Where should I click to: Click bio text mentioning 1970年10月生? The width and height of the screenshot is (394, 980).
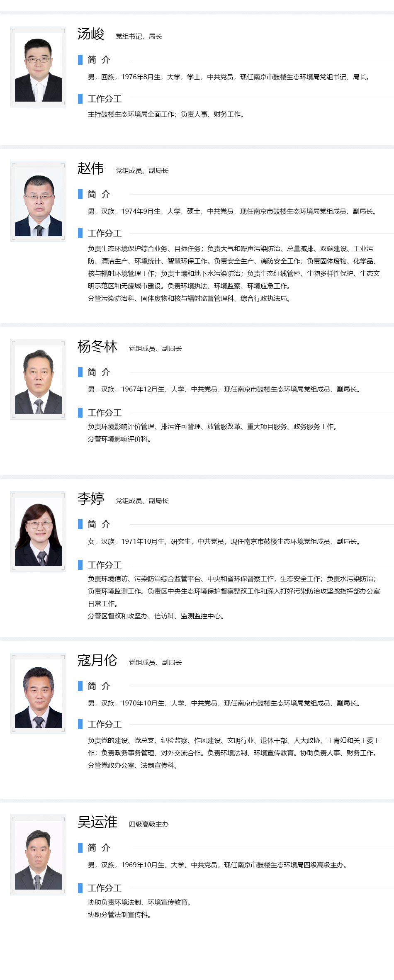coord(224,703)
